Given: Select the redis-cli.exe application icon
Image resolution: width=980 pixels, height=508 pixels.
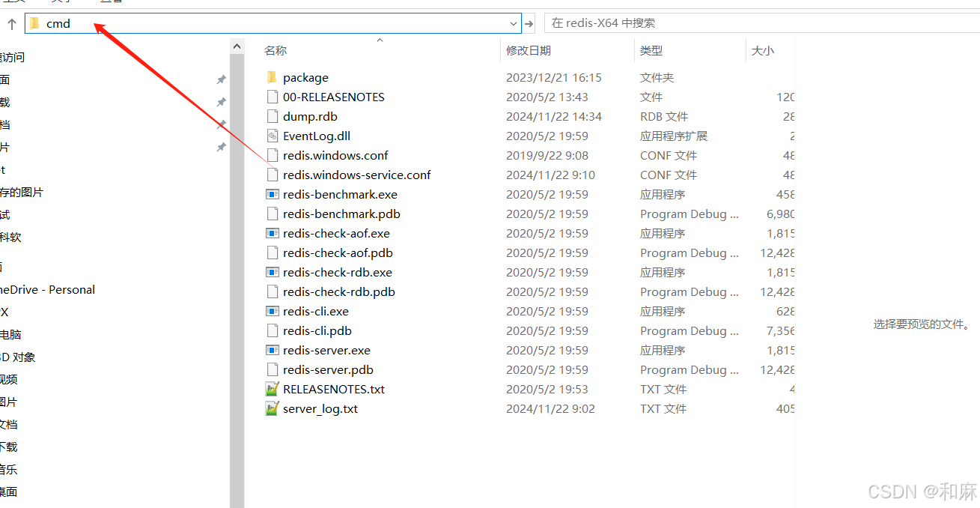Looking at the screenshot, I should point(273,312).
